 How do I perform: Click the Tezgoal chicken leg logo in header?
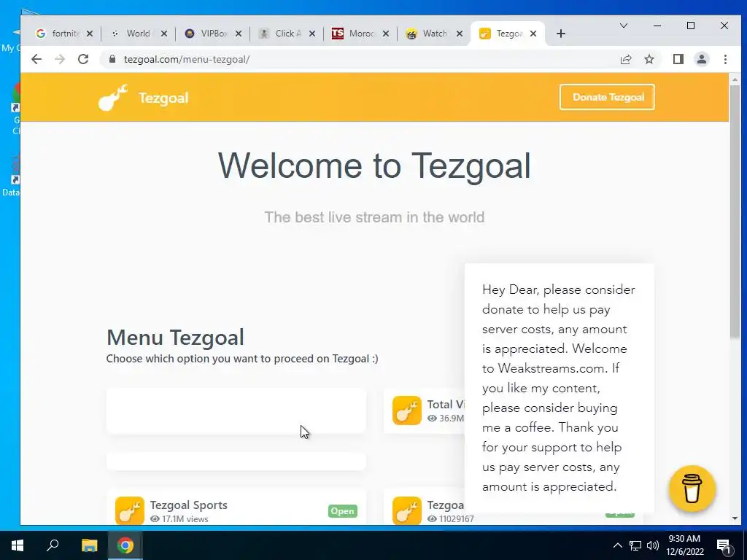113,98
